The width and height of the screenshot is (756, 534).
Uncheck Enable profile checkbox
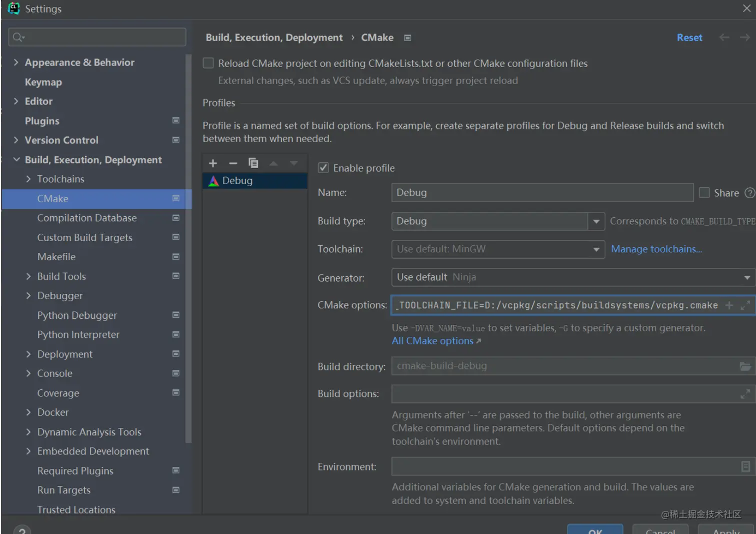tap(323, 168)
